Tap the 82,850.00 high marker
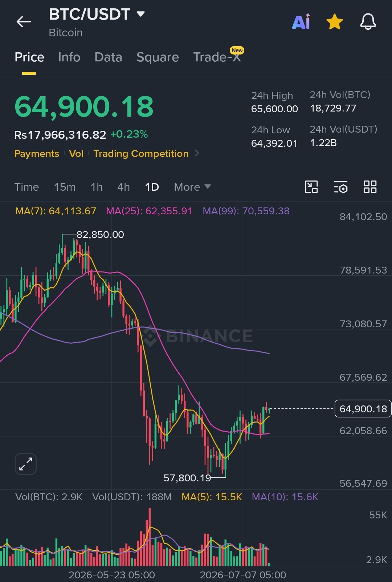The height and width of the screenshot is (582, 392). [100, 234]
